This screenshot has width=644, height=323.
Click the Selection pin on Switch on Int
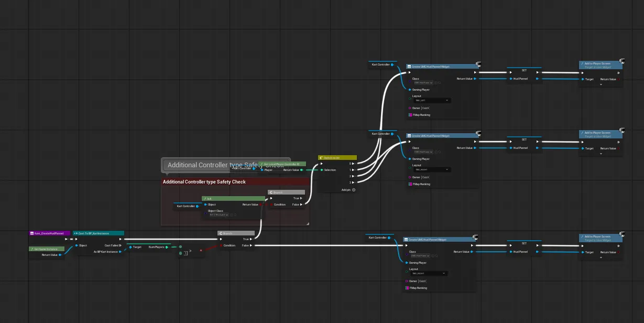pos(322,170)
